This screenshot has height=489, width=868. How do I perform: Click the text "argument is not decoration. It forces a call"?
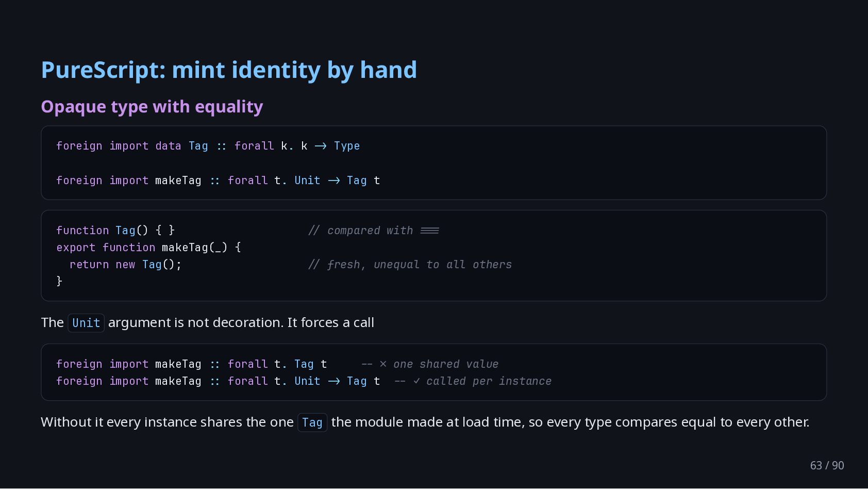(241, 322)
